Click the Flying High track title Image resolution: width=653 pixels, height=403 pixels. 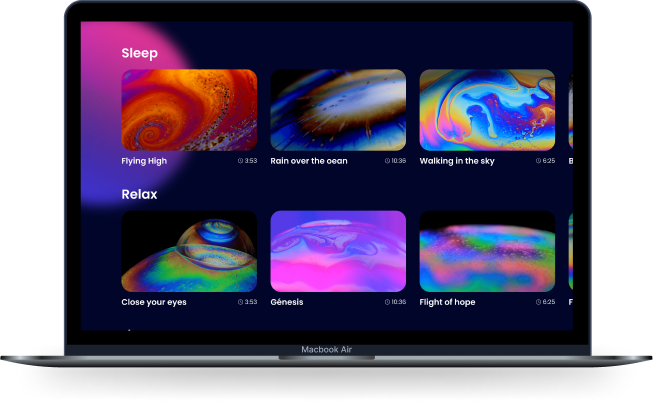coord(144,161)
